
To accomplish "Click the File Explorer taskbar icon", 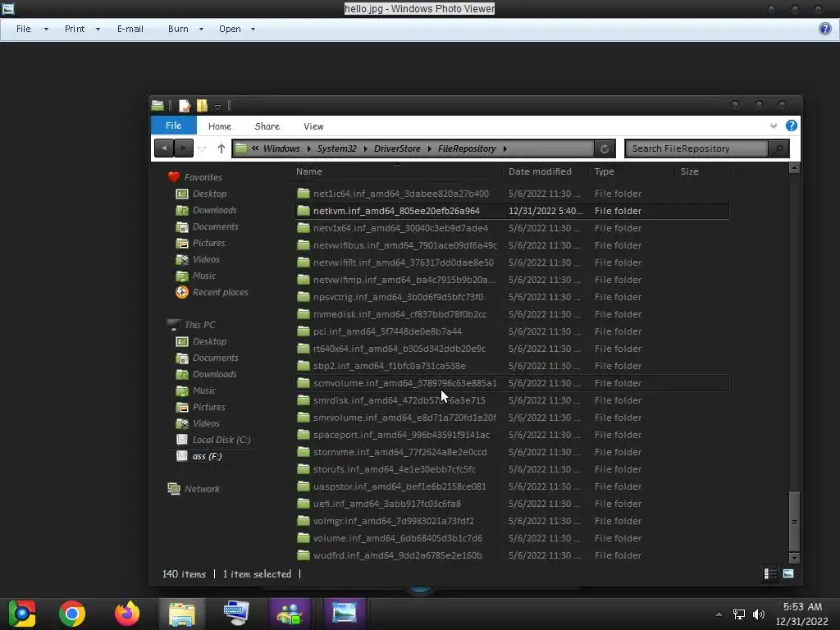I will tap(181, 614).
